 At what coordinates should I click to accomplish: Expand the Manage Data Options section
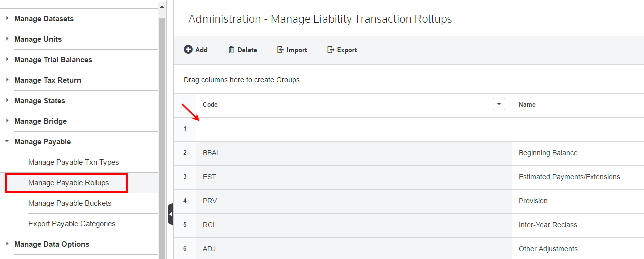pyautogui.click(x=7, y=244)
